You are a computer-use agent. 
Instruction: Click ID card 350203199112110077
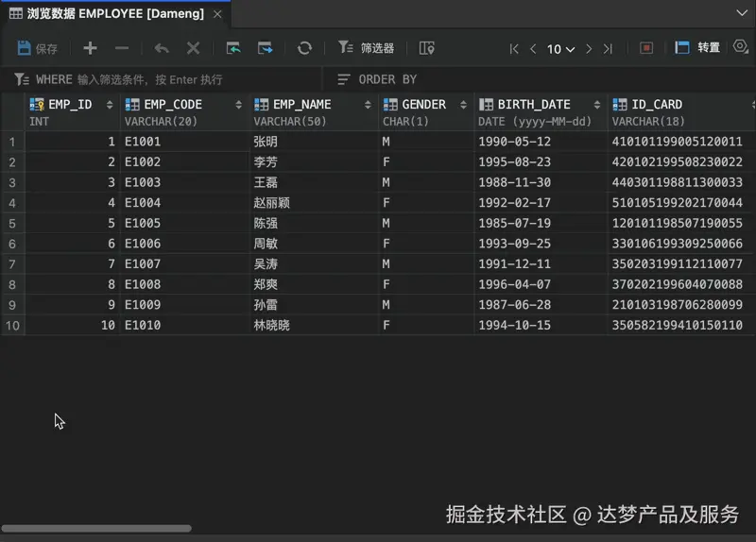tap(681, 264)
